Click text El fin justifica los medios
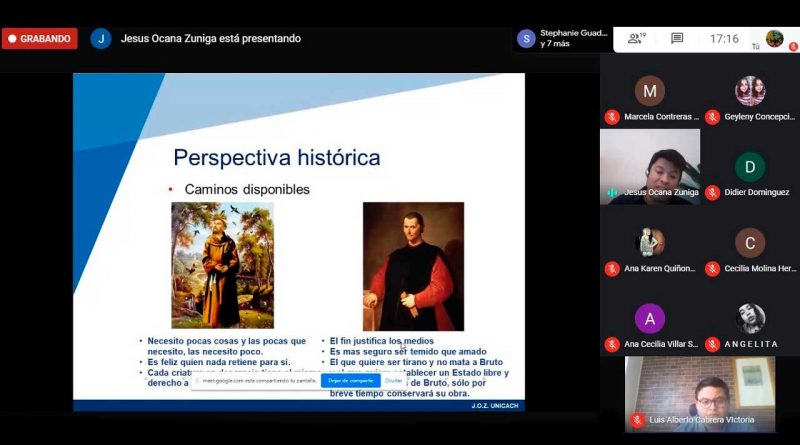This screenshot has width=800, height=445. pos(382,341)
